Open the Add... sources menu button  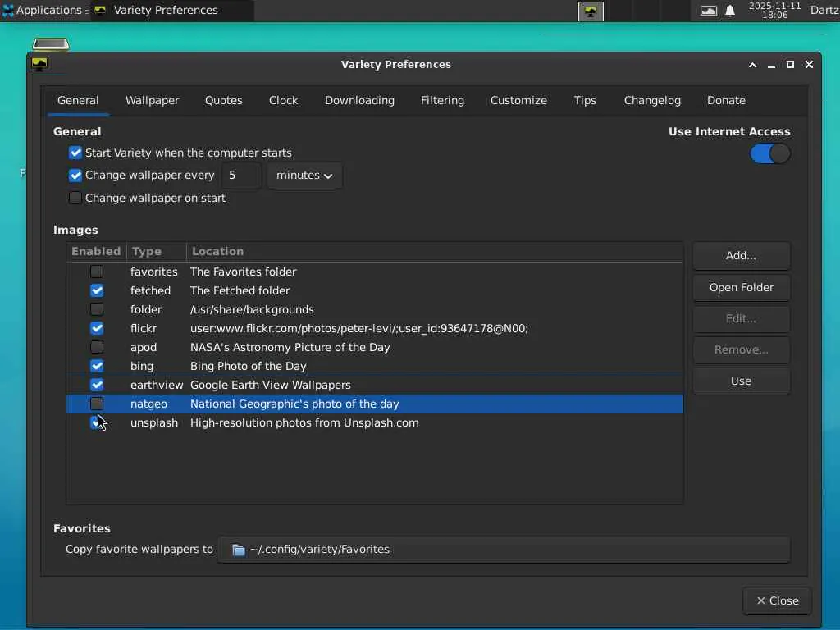(741, 256)
